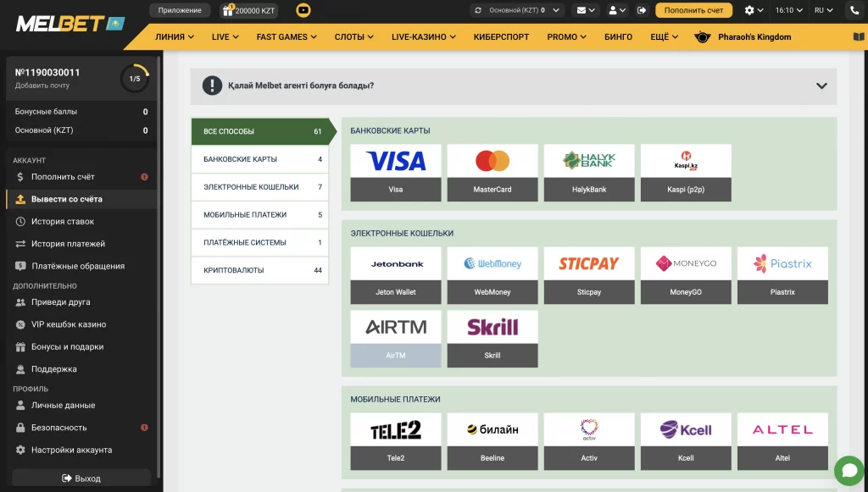This screenshot has width=868, height=492.
Task: Select WebMoney wallet option
Action: tap(492, 275)
